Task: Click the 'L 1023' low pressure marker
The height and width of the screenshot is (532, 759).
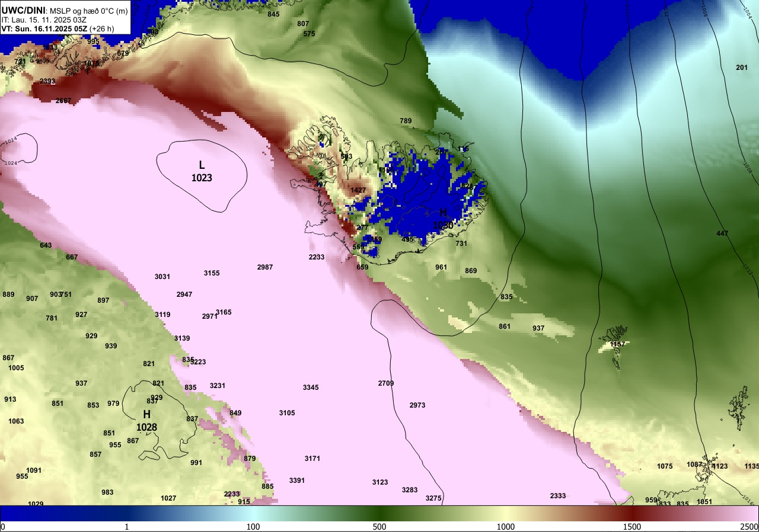Action: coord(202,171)
